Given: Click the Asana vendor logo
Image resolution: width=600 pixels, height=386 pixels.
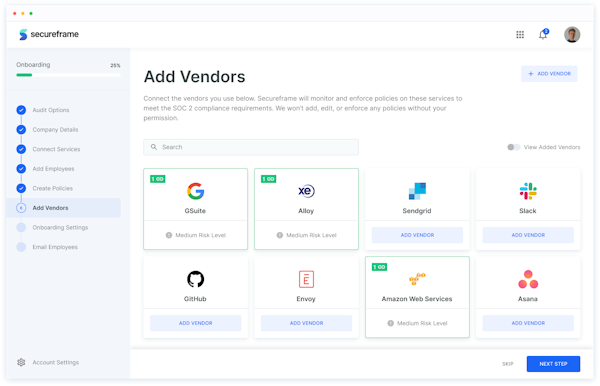Looking at the screenshot, I should coord(528,279).
